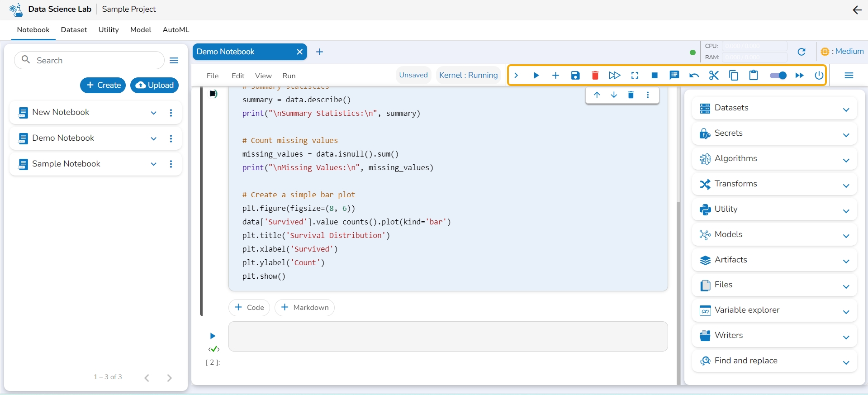Click the save notebook disk icon
This screenshot has width=868, height=395.
(575, 76)
